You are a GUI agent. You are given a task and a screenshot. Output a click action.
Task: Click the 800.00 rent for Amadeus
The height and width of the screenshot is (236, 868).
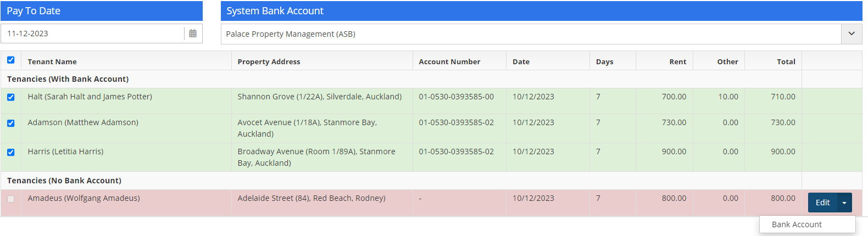(674, 198)
